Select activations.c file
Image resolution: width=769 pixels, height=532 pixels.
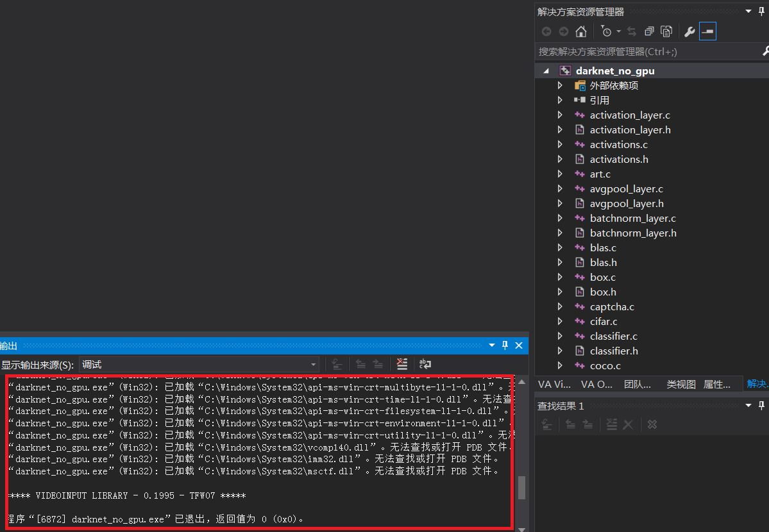coord(618,145)
